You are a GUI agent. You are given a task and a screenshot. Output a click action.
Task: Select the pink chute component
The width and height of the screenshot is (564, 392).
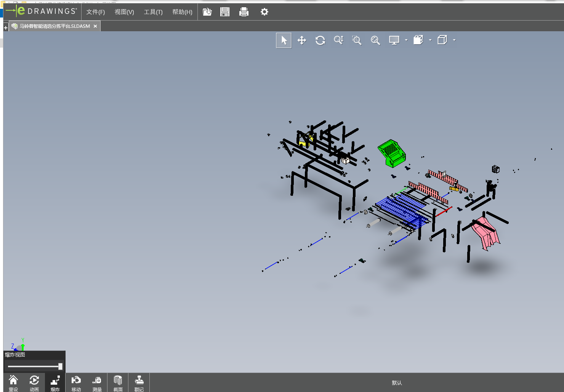click(485, 234)
